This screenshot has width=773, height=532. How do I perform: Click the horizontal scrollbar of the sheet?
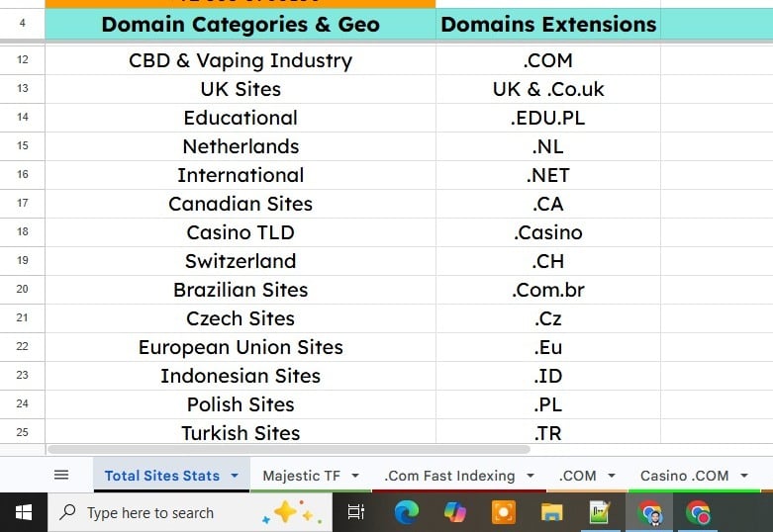pyautogui.click(x=289, y=449)
